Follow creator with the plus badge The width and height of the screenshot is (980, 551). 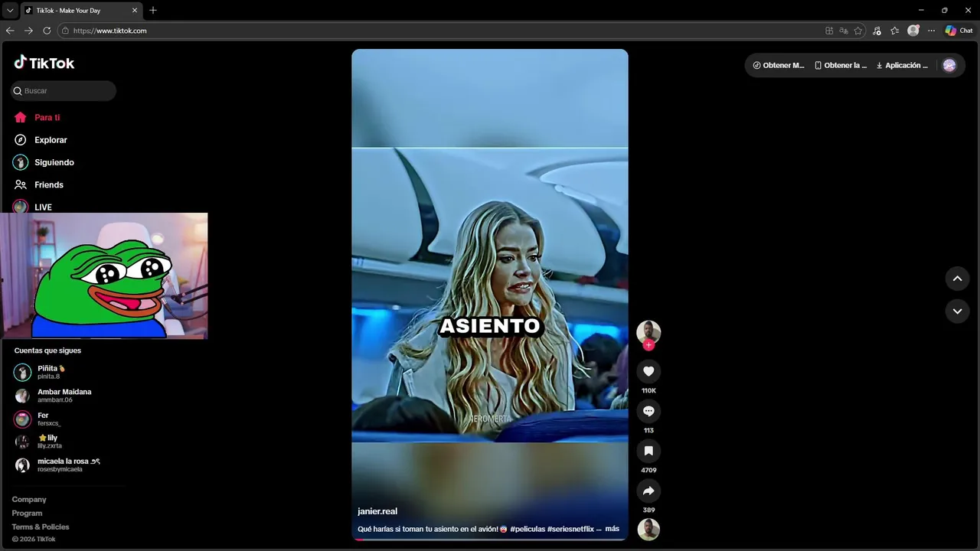pyautogui.click(x=648, y=345)
